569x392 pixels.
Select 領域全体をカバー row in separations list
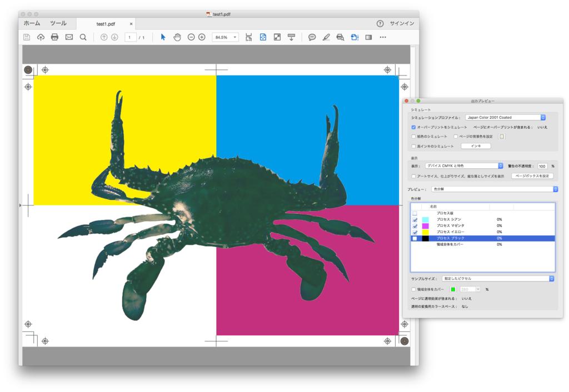coord(483,244)
